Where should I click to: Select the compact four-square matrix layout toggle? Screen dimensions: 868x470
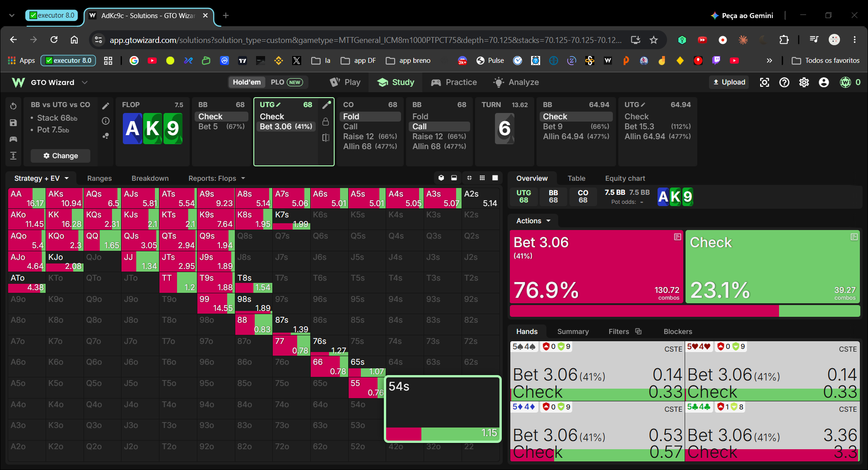[x=469, y=178]
